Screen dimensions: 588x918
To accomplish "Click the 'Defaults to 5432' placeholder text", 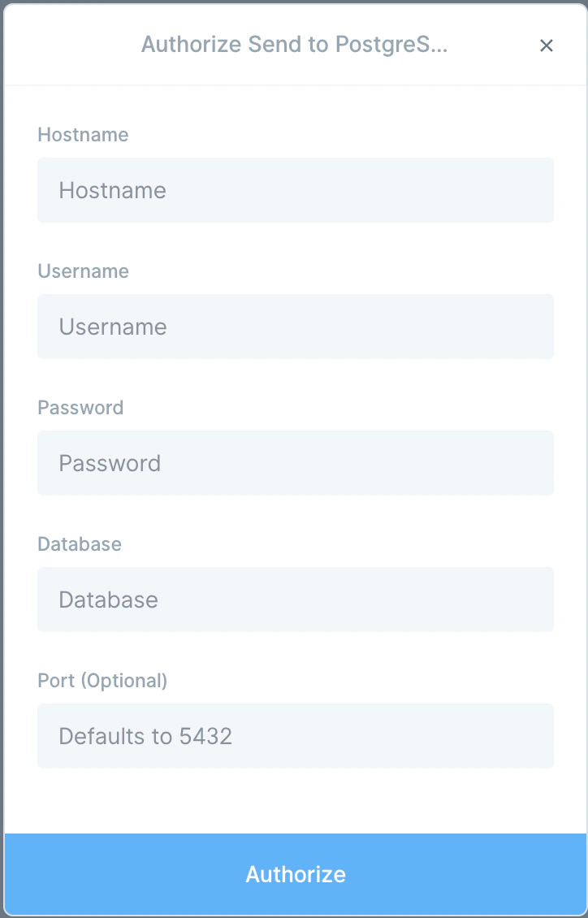I will tap(145, 736).
